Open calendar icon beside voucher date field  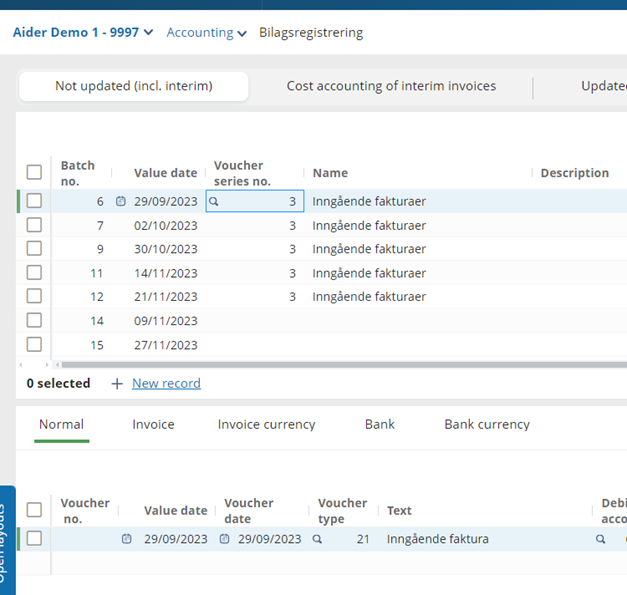coord(225,539)
